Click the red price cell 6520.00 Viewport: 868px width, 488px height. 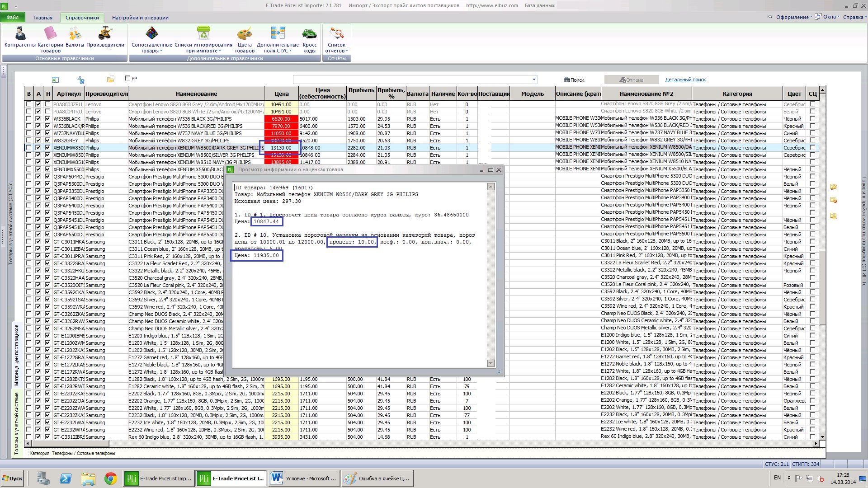click(x=281, y=119)
